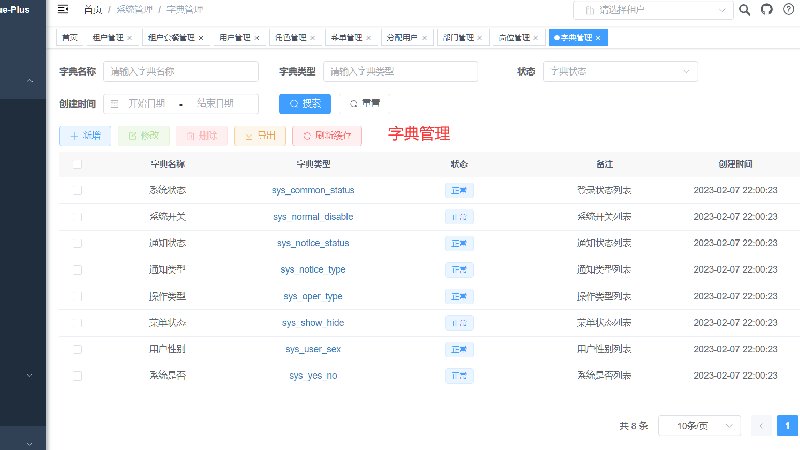Open the 10条/页 page size dropdown

point(699,426)
